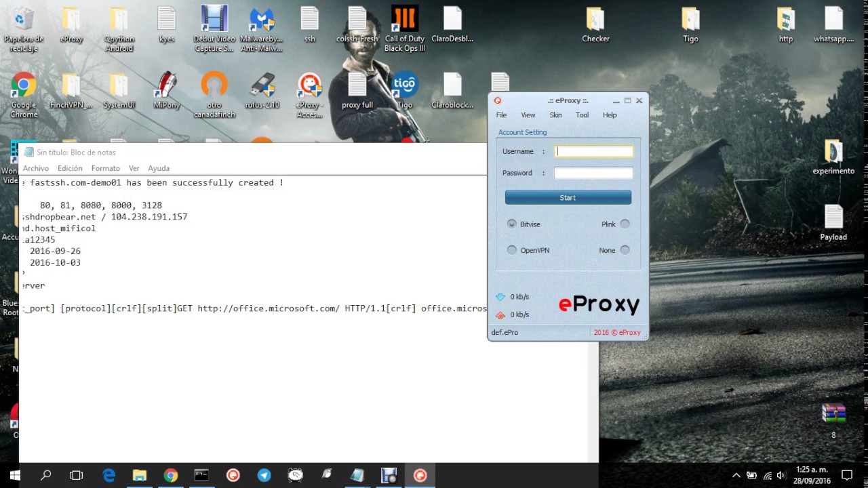
Task: Select the Tigo folder icon at top right
Action: tap(690, 26)
